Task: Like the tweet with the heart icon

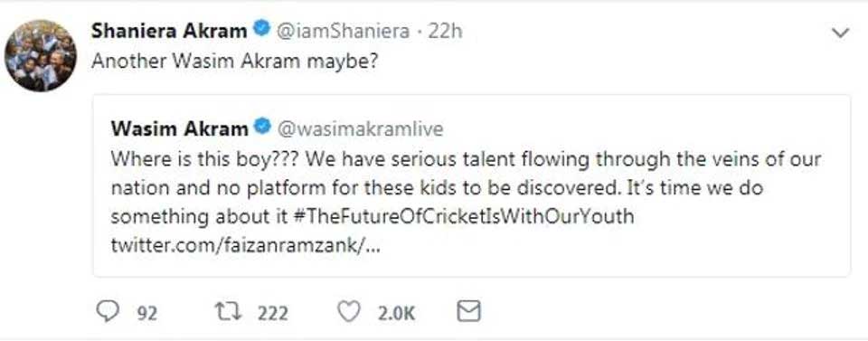Action: pos(349,312)
